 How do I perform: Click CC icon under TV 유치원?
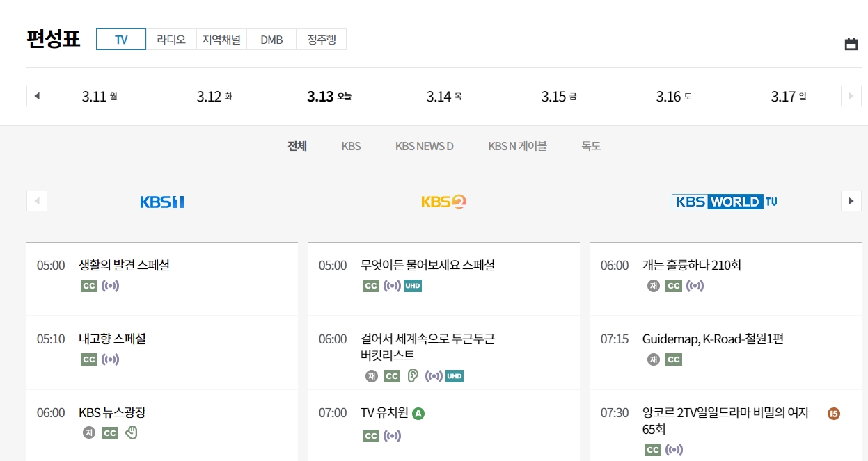(x=371, y=436)
